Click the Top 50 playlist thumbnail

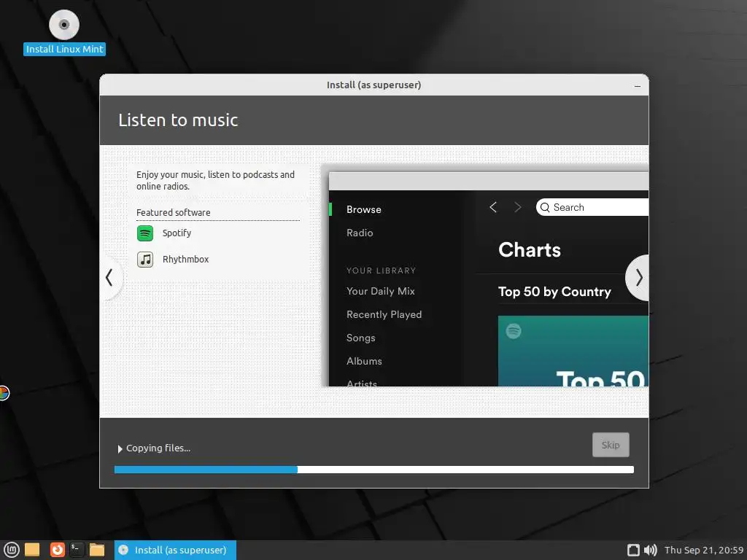[573, 351]
